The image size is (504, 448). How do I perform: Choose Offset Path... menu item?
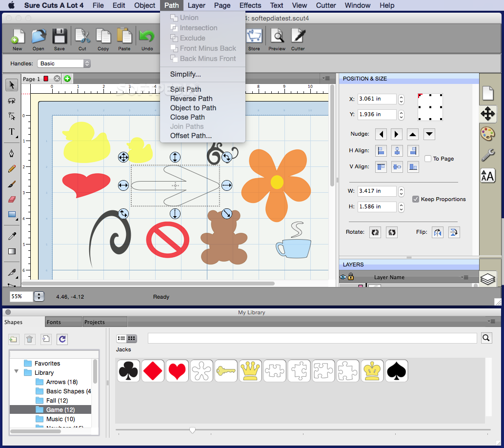191,136
